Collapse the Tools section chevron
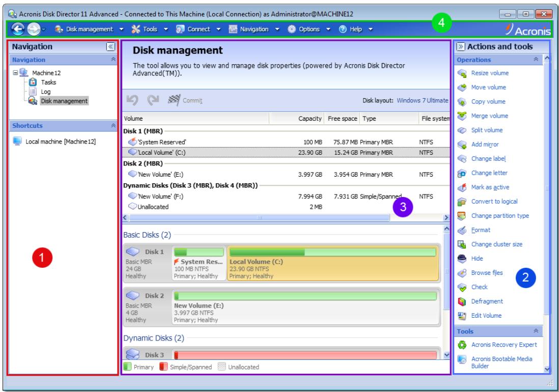 click(536, 331)
